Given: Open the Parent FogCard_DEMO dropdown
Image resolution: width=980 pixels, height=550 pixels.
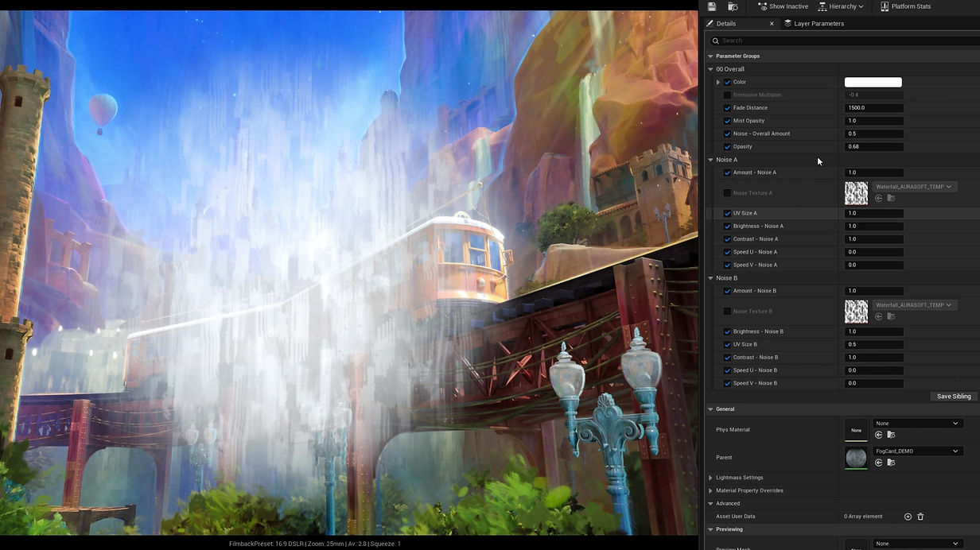Looking at the screenshot, I should tap(918, 451).
